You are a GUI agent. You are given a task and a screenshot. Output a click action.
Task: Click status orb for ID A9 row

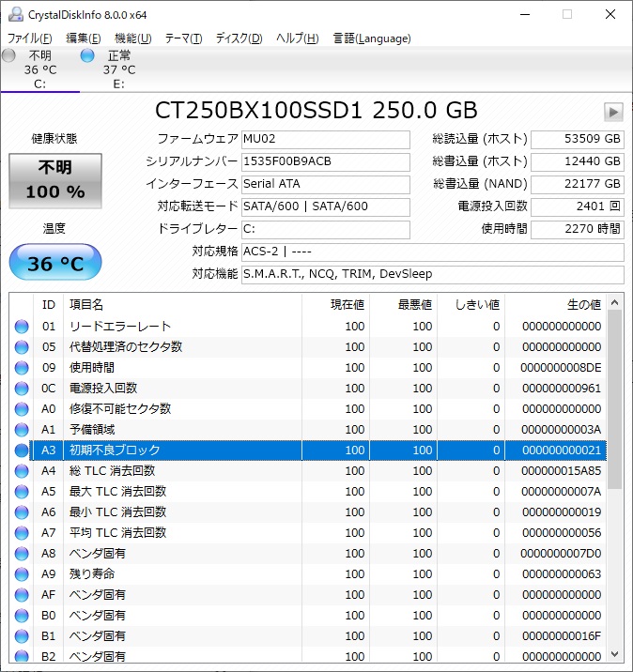[22, 574]
